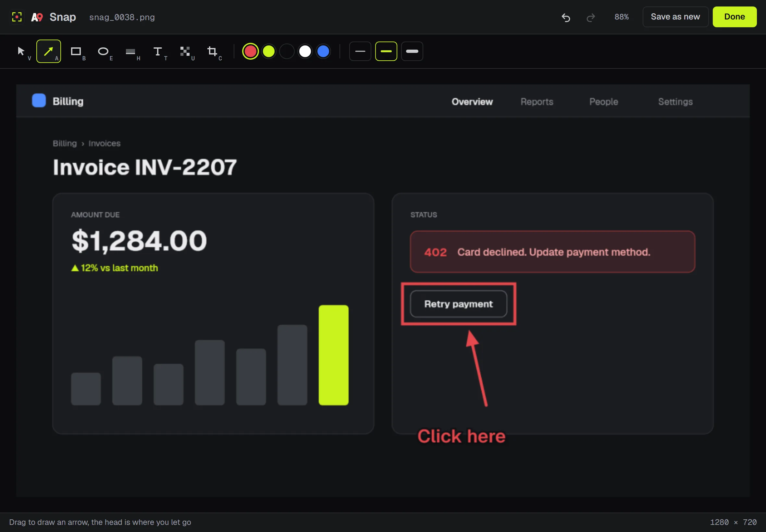The width and height of the screenshot is (766, 532).
Task: Click the Done button
Action: (735, 17)
